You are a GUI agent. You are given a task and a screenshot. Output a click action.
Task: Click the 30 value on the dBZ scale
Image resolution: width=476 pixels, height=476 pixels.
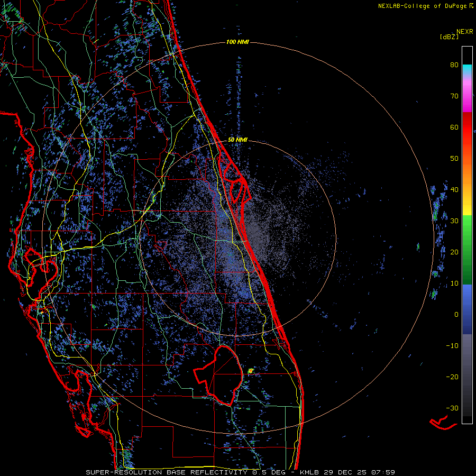[x=454, y=221]
